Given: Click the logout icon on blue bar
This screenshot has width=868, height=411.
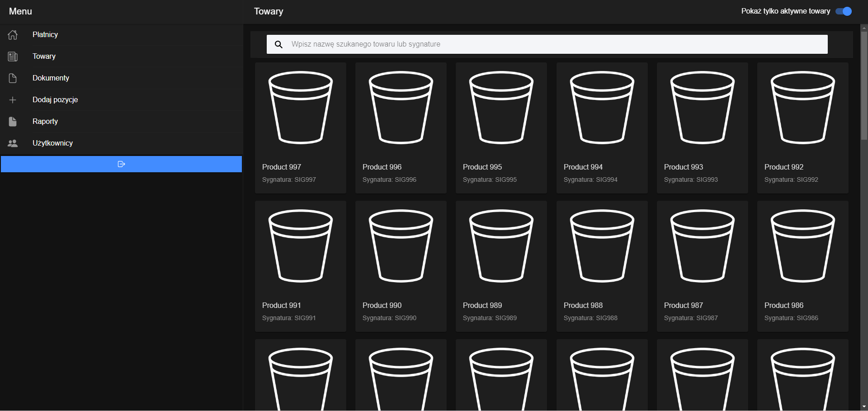Looking at the screenshot, I should click(x=121, y=164).
